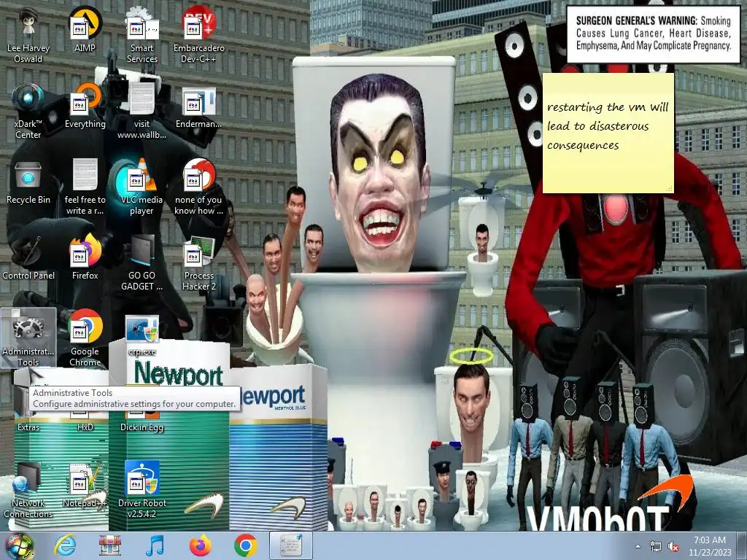The width and height of the screenshot is (747, 560).
Task: Select the Lee Harvey Oswald desktop icon
Action: point(28,36)
